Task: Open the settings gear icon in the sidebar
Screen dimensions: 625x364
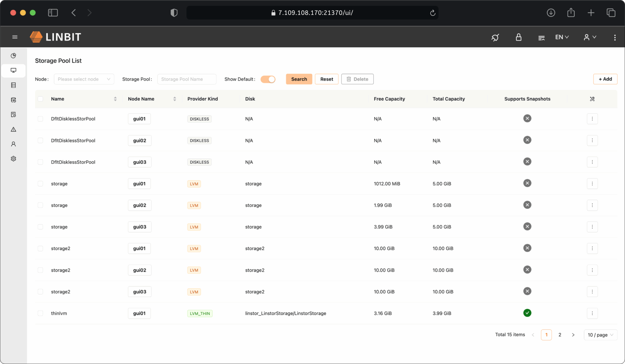Action: pyautogui.click(x=13, y=159)
